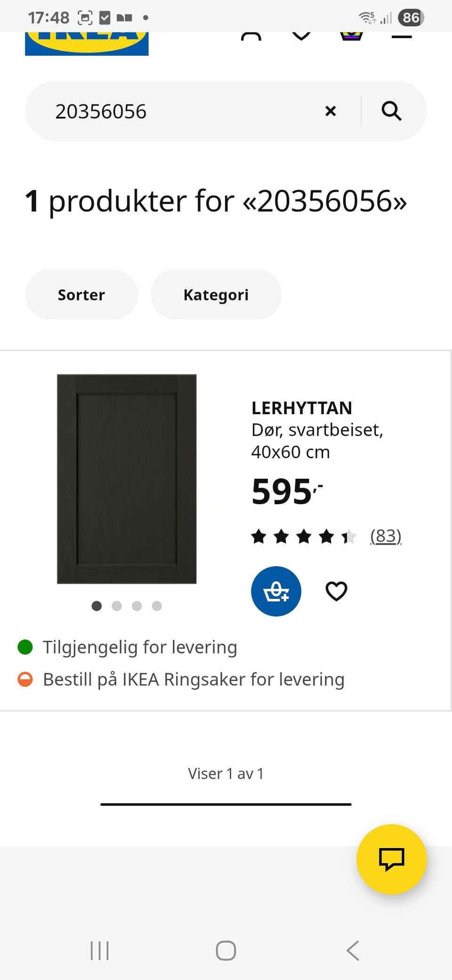Toggle favorite heart on LERHYTTAN product
Viewport: 452px width, 980px height.
pyautogui.click(x=336, y=591)
